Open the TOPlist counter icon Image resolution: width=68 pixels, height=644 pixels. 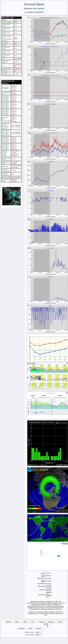click(48, 626)
